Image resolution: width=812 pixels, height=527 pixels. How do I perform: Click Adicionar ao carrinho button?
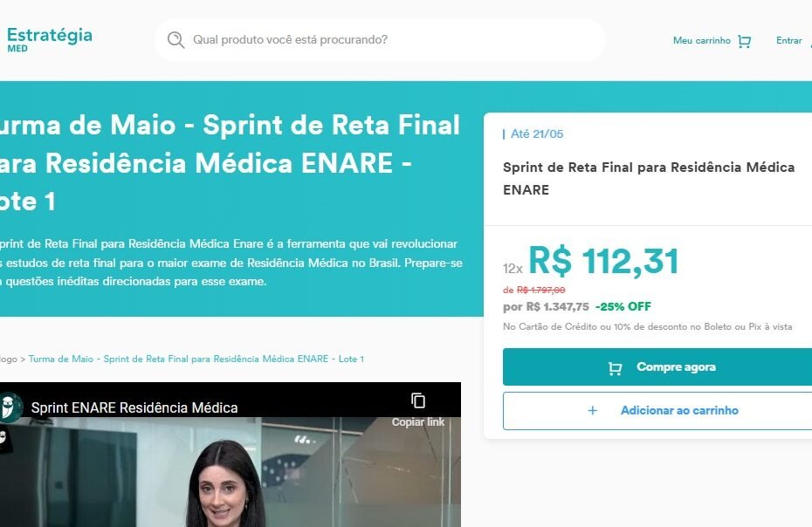[x=657, y=411]
